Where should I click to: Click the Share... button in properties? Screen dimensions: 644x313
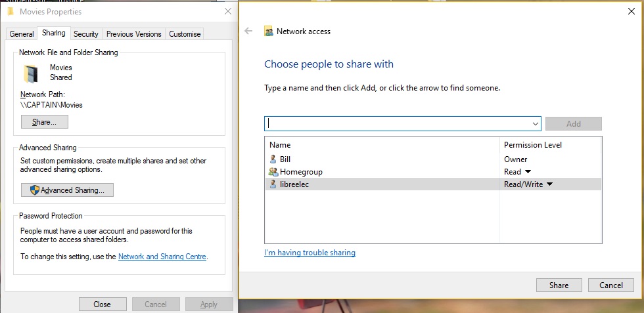click(x=45, y=122)
